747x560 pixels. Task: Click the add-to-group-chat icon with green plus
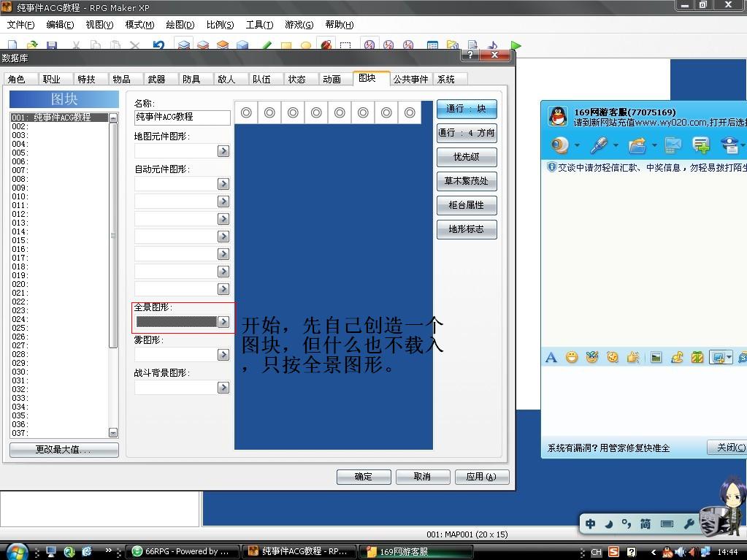click(701, 145)
